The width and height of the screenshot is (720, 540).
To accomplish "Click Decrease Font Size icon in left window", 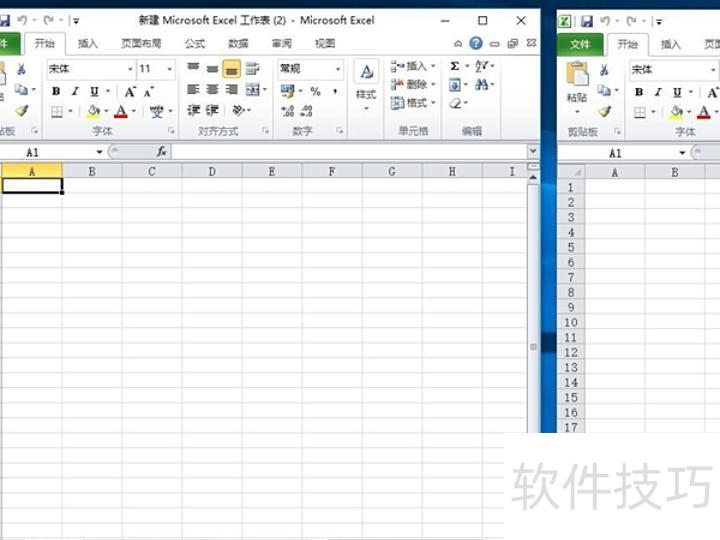I will [148, 91].
